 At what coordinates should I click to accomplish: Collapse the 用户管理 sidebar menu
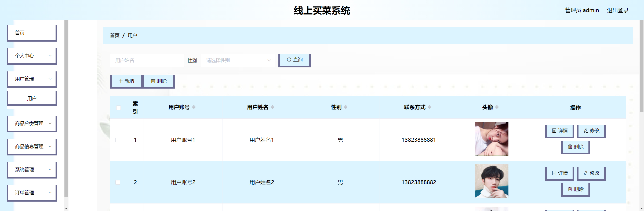coord(32,79)
